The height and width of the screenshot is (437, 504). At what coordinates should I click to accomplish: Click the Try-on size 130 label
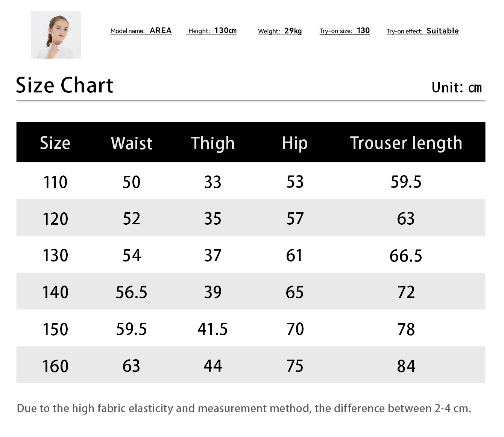(345, 31)
